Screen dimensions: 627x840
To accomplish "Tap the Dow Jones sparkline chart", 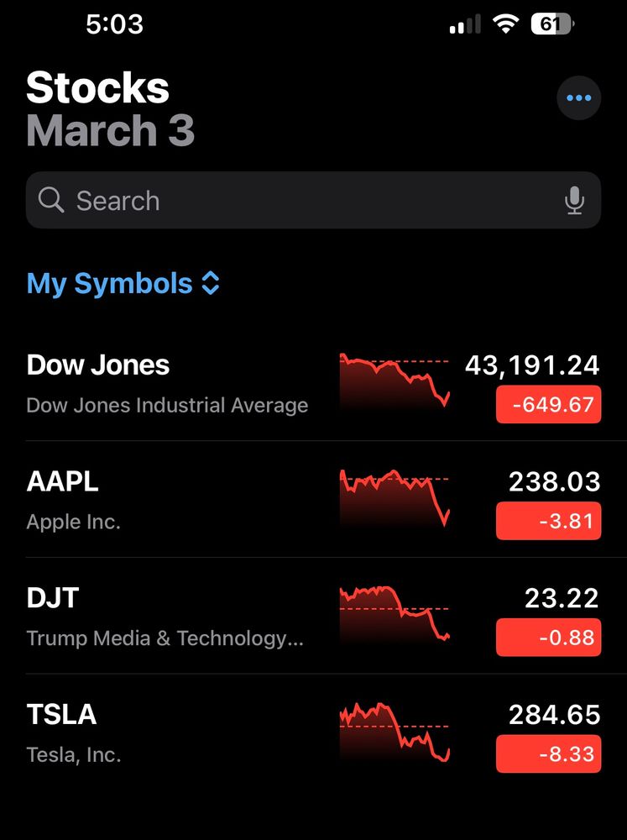I will pos(394,382).
